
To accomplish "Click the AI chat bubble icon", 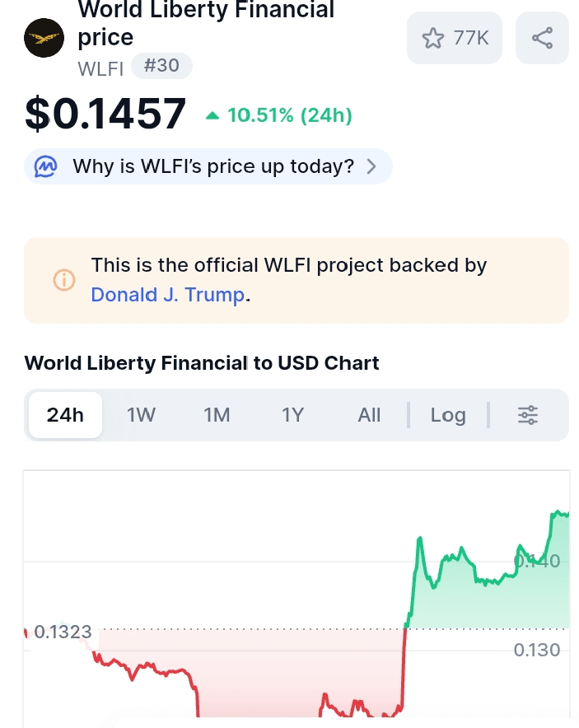I will (x=45, y=166).
